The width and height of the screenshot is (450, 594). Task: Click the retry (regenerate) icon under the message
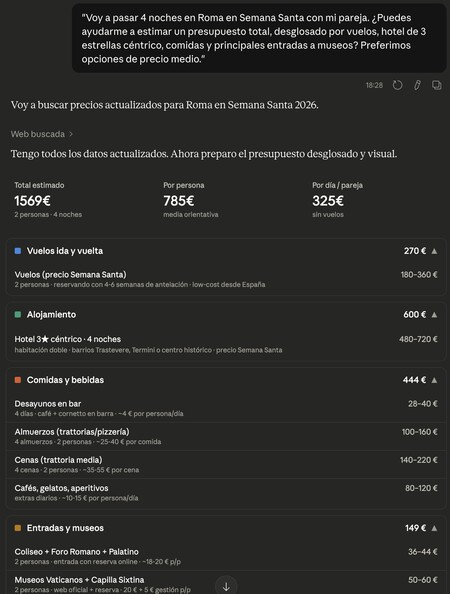tap(397, 85)
